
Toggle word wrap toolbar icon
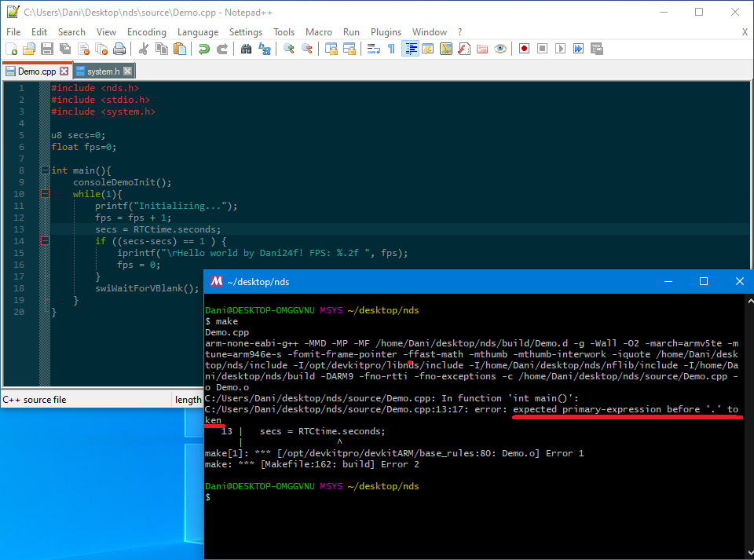pos(374,49)
